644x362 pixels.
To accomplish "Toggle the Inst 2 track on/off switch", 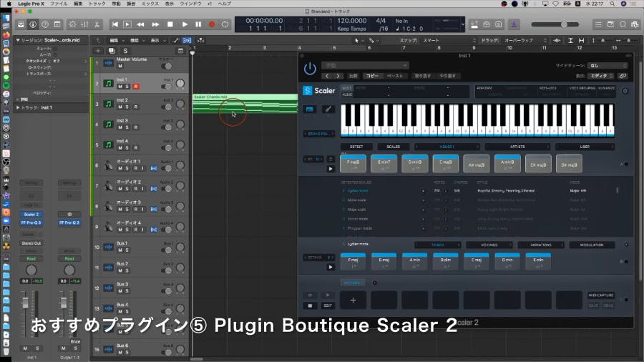I will tap(166, 107).
